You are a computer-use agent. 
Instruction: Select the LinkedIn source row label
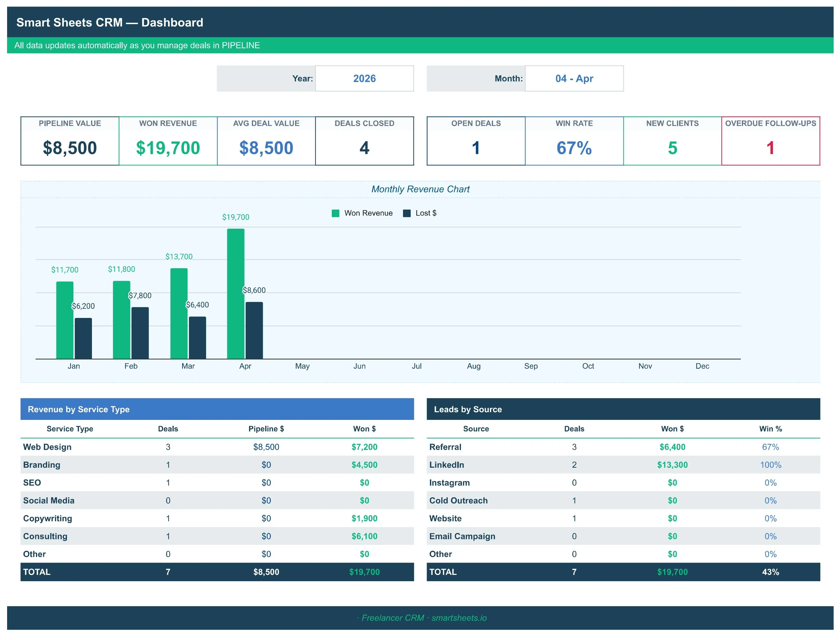tap(447, 465)
